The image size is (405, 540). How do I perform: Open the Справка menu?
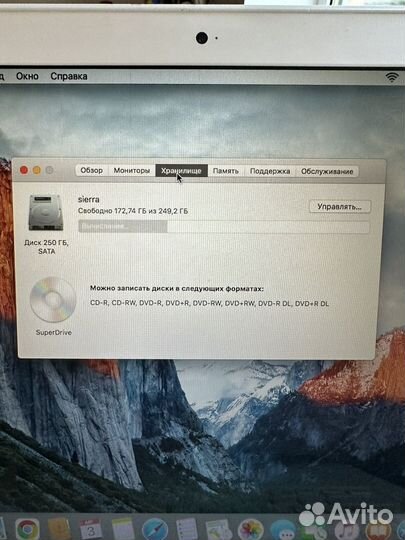tap(69, 76)
